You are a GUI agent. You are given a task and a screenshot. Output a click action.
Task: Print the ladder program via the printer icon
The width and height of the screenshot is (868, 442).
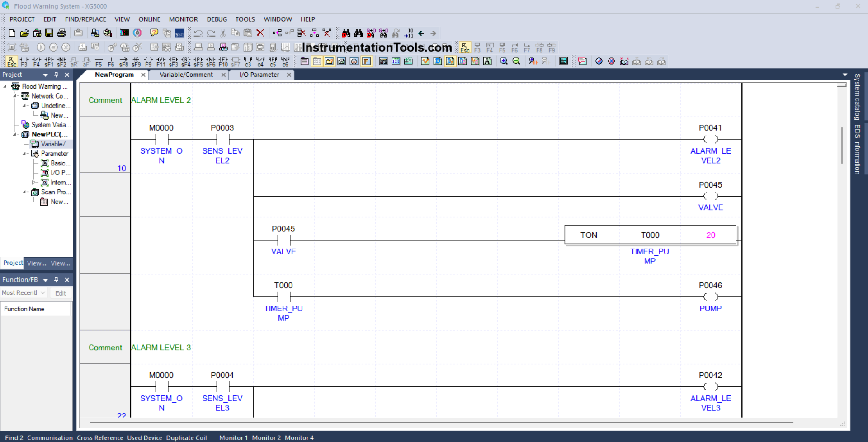(x=61, y=33)
